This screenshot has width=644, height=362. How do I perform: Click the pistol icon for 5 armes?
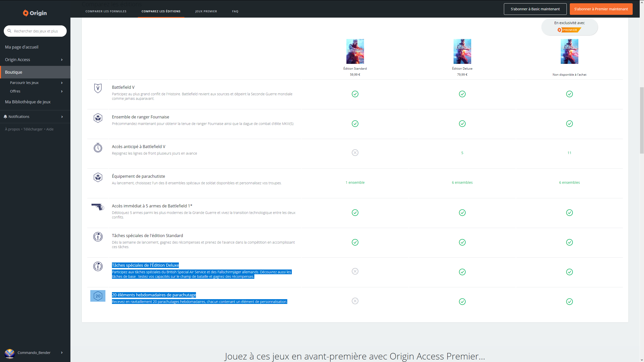point(98,207)
